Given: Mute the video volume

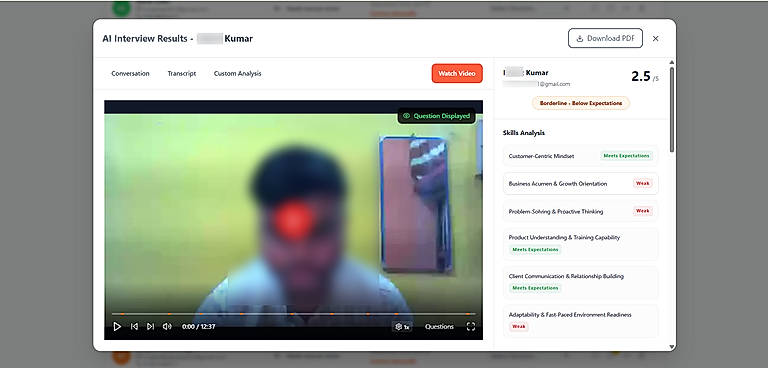Looking at the screenshot, I should click(x=167, y=326).
